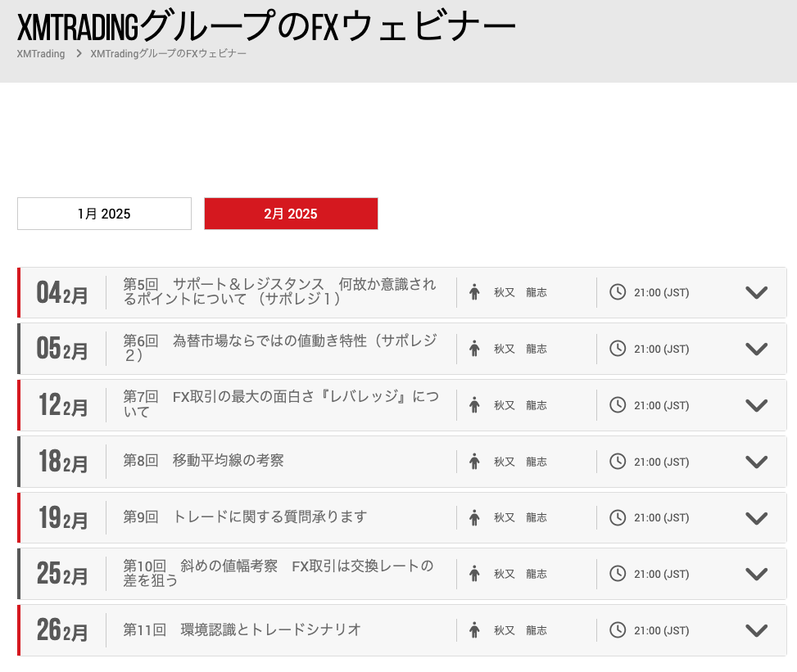Click the date 26 2月
797x672 pixels.
[x=62, y=631]
